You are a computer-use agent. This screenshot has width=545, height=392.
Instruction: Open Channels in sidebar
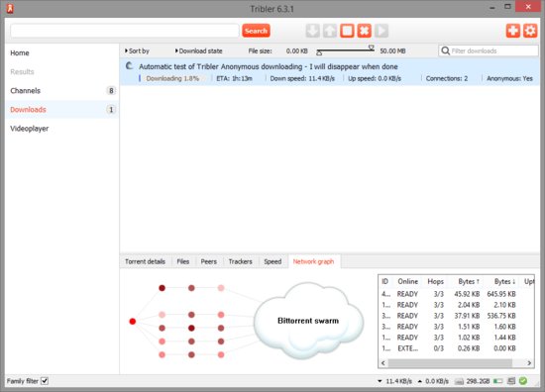[x=62, y=91]
